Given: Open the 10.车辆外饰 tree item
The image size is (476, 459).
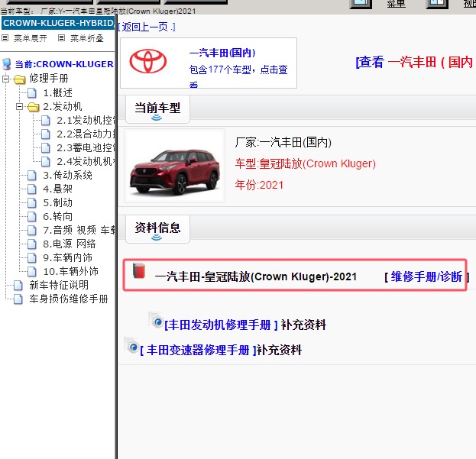Looking at the screenshot, I should (71, 272).
